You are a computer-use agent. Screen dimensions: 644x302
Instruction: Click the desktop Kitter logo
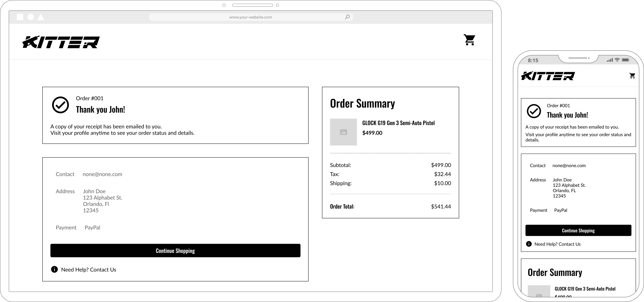(x=61, y=42)
